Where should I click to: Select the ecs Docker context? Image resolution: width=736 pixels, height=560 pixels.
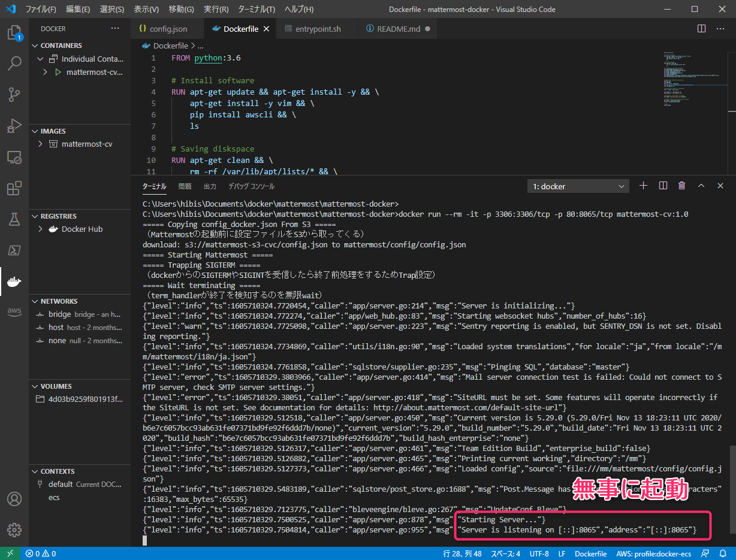pos(80,498)
